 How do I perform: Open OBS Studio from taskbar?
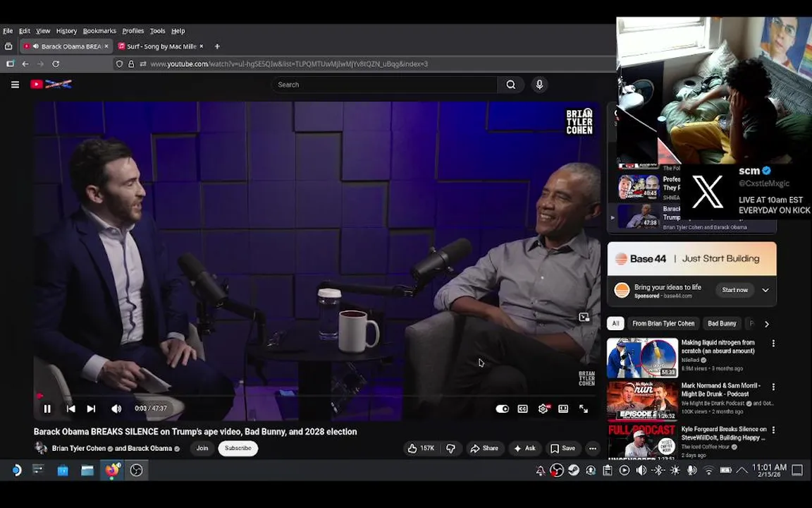136,470
